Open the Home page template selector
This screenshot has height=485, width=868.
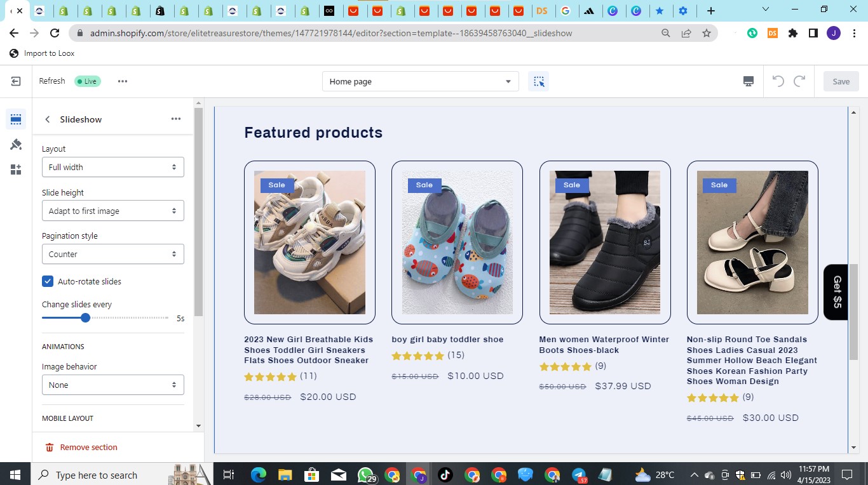point(421,81)
